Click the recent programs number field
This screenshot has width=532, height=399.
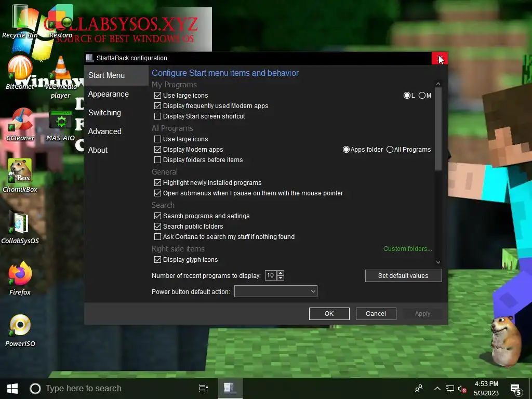click(x=271, y=275)
